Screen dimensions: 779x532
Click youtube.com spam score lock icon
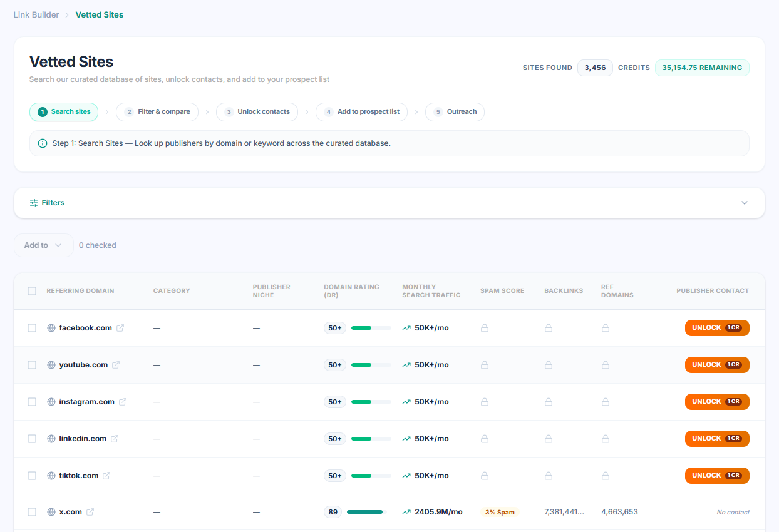tap(485, 365)
